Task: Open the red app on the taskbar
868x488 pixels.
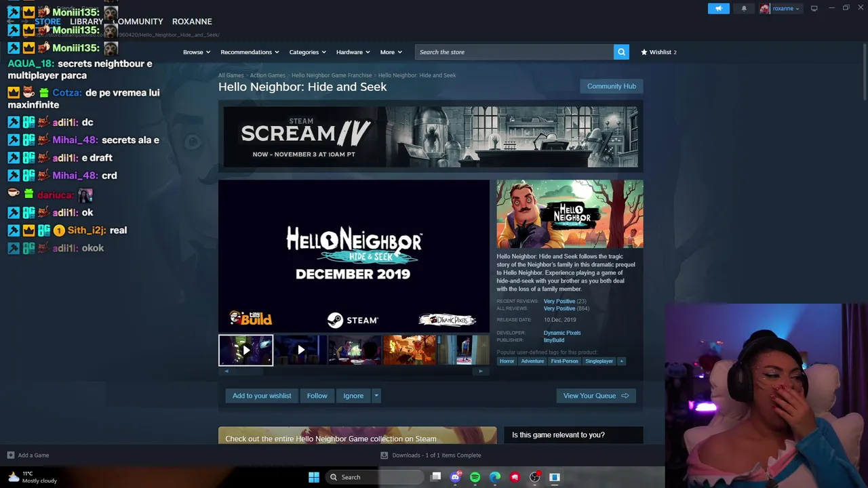Action: coord(515,477)
